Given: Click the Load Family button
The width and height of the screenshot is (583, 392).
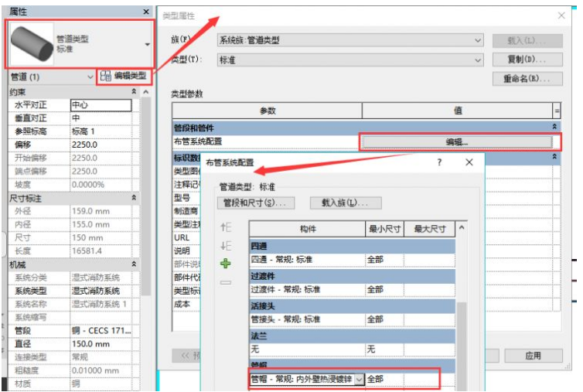Looking at the screenshot, I should point(346,203).
